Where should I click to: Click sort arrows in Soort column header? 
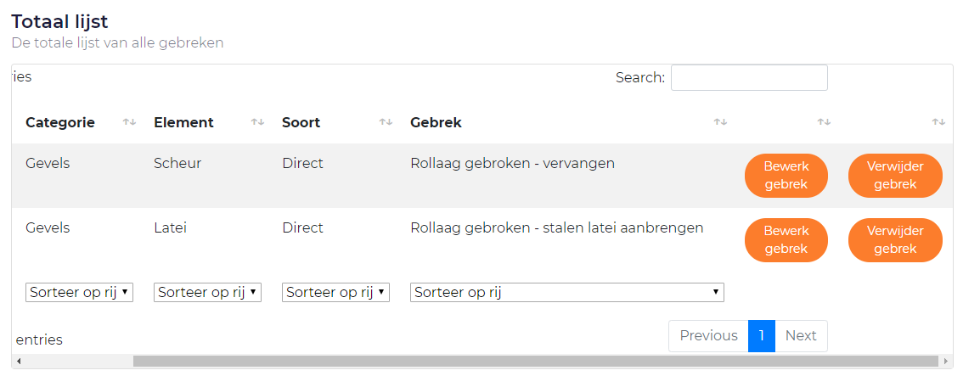[x=386, y=122]
